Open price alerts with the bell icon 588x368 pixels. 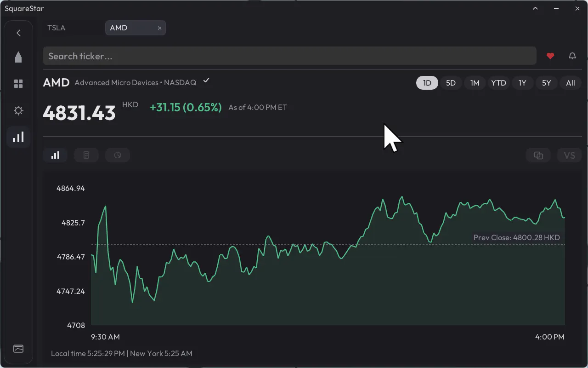tap(572, 56)
